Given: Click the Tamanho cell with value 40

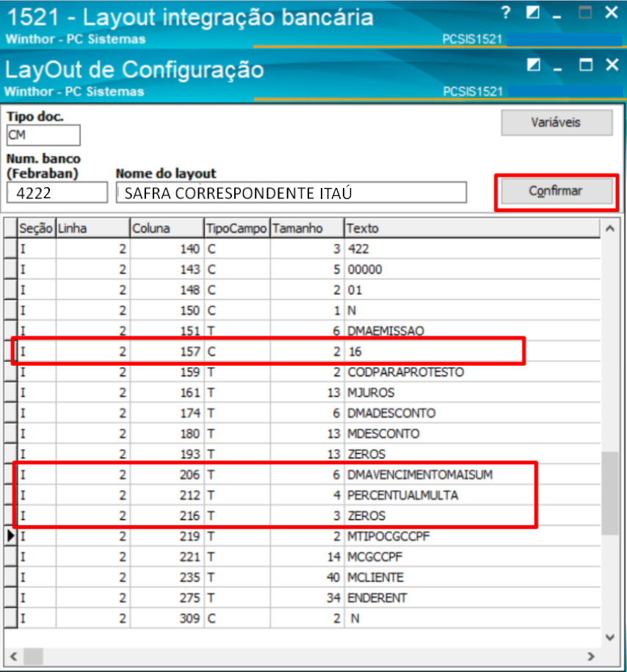Looking at the screenshot, I should point(308,578).
